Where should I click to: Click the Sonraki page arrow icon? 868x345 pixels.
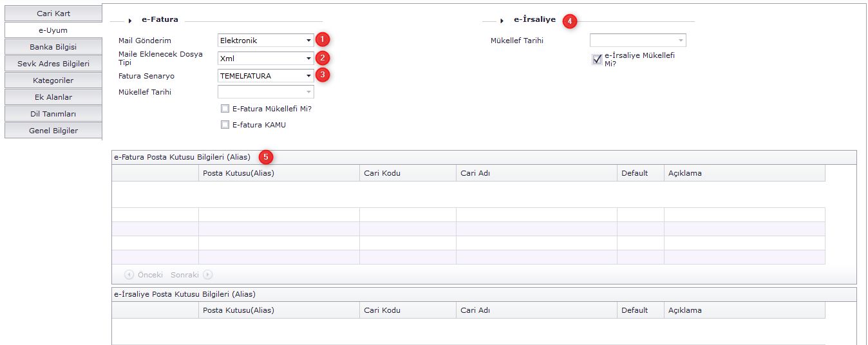coord(207,274)
